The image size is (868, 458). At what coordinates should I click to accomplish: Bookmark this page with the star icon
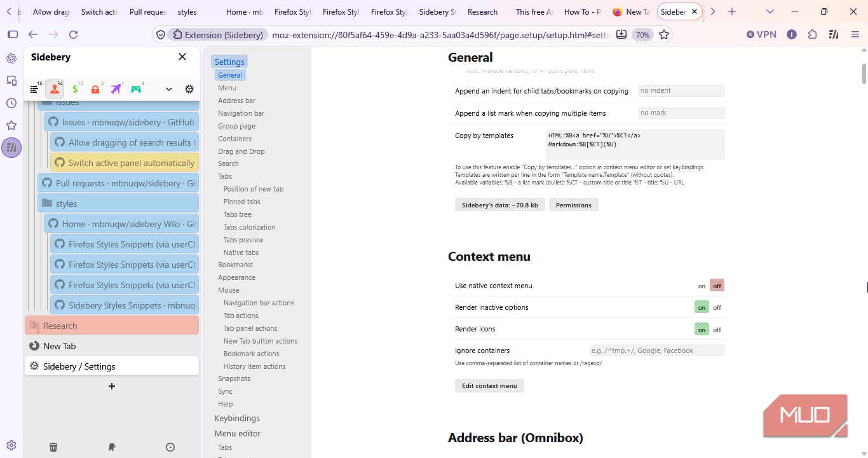(664, 34)
